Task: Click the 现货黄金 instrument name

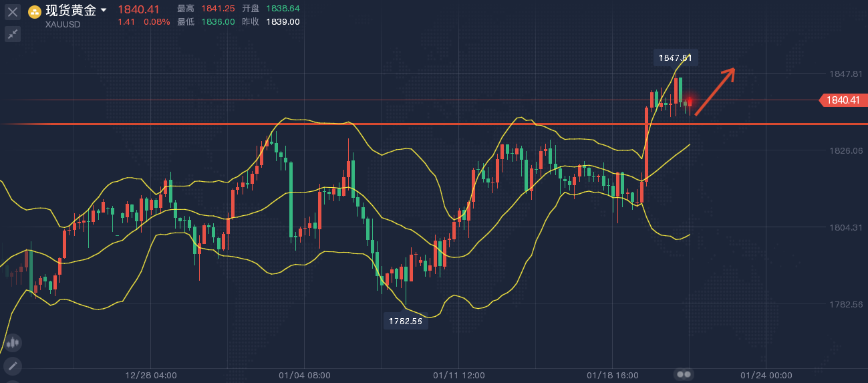Action: (x=71, y=11)
